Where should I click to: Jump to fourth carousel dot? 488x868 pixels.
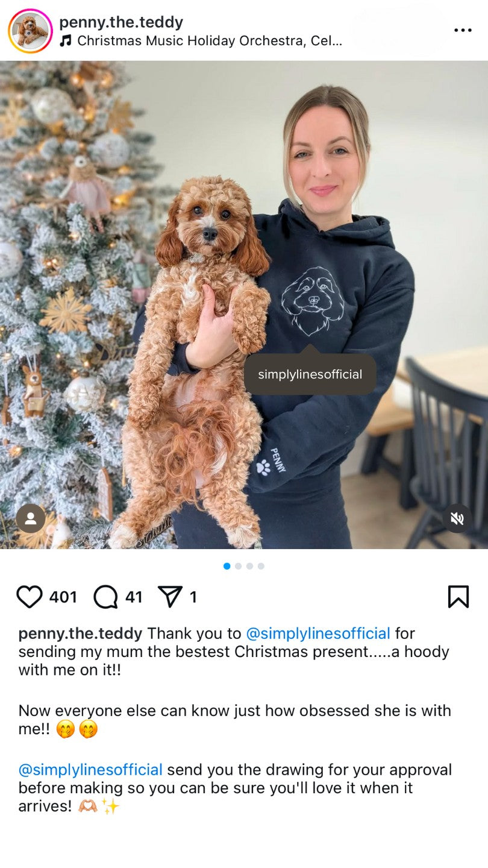pos(261,566)
